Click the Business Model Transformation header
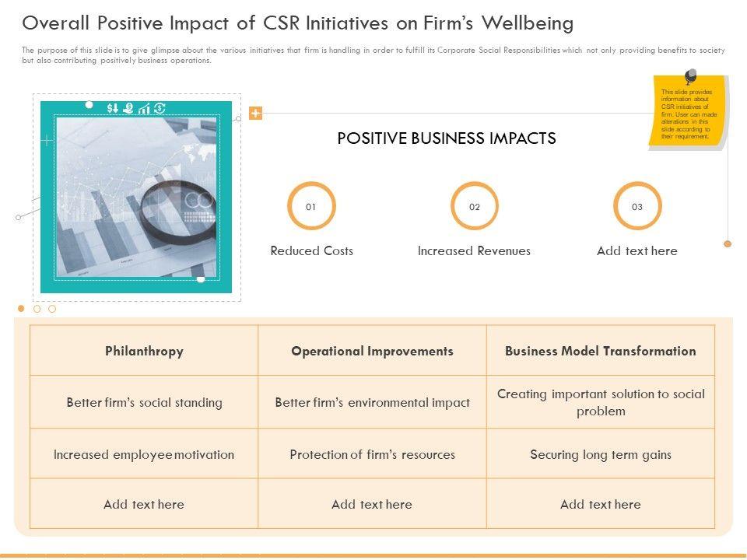747x560 pixels. click(x=600, y=351)
